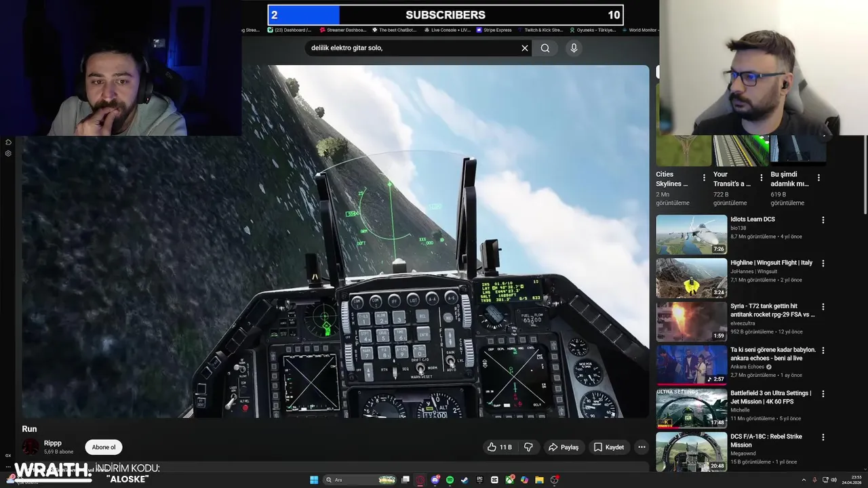The height and width of the screenshot is (488, 868).
Task: Open the Live Console bookmark
Action: click(x=446, y=30)
